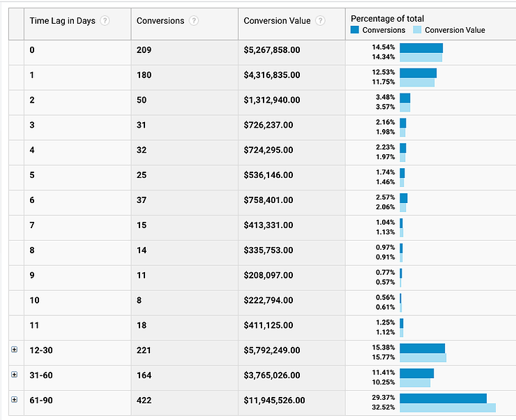This screenshot has height=420, width=516.
Task: Click help icon beside Conversions column header
Action: tap(194, 21)
